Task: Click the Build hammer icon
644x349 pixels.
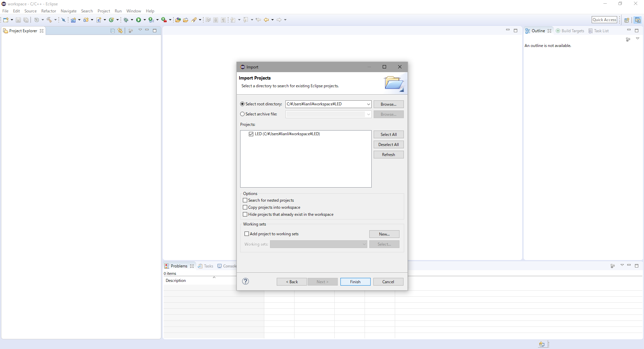Action: click(49, 20)
